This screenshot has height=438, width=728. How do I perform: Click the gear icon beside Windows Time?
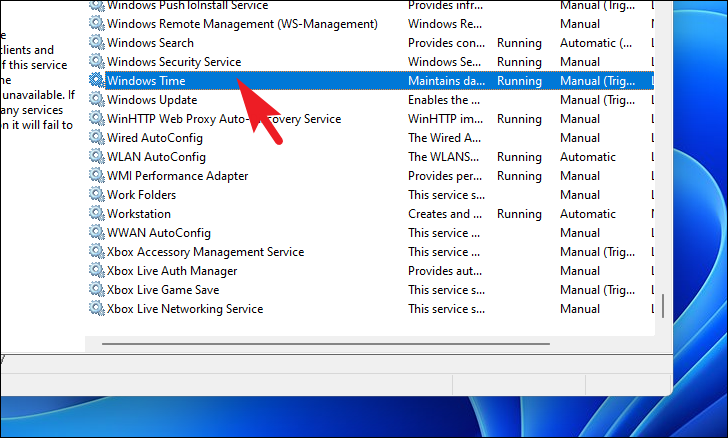pyautogui.click(x=97, y=80)
